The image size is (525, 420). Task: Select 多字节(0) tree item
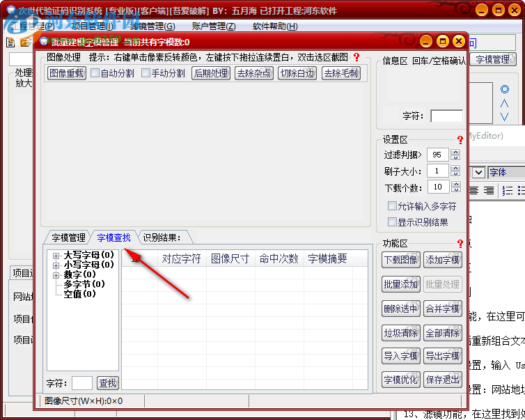(x=84, y=284)
